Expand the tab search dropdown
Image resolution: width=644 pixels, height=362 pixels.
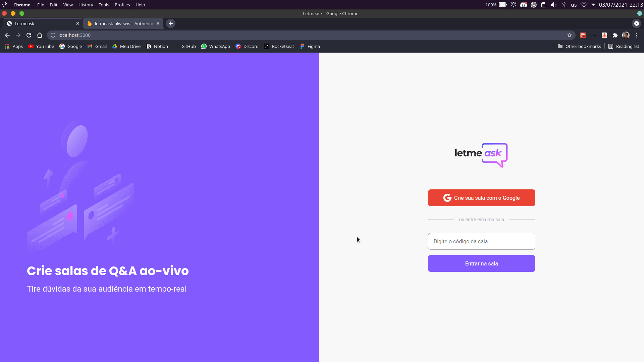point(636,23)
